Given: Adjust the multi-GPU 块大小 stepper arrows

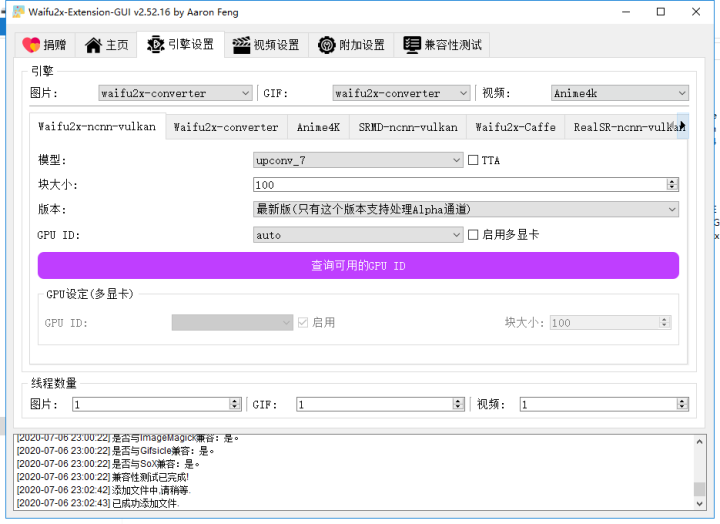Looking at the screenshot, I should 664,322.
